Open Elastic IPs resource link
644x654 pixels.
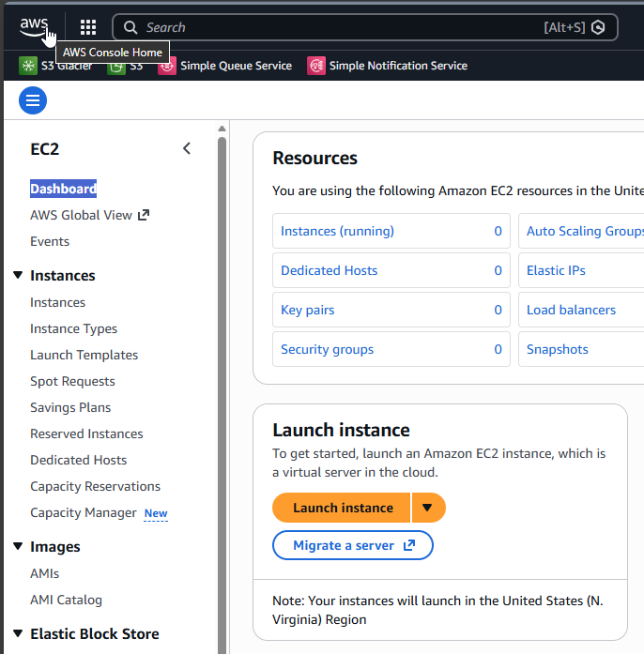[x=556, y=270]
